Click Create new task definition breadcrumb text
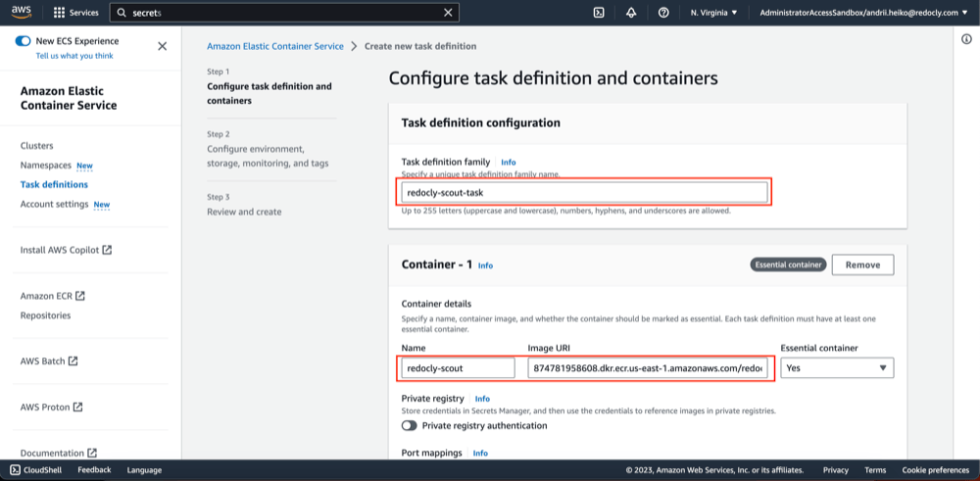Screen dimensions: 980x481 [x=420, y=46]
